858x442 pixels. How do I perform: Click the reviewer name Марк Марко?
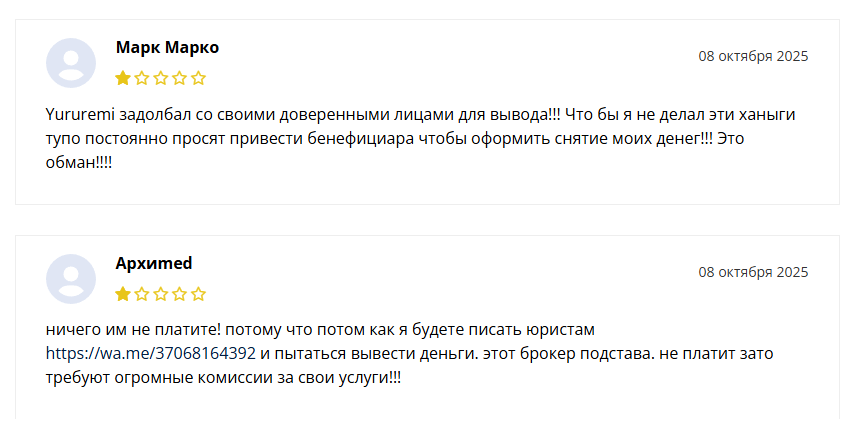click(167, 47)
